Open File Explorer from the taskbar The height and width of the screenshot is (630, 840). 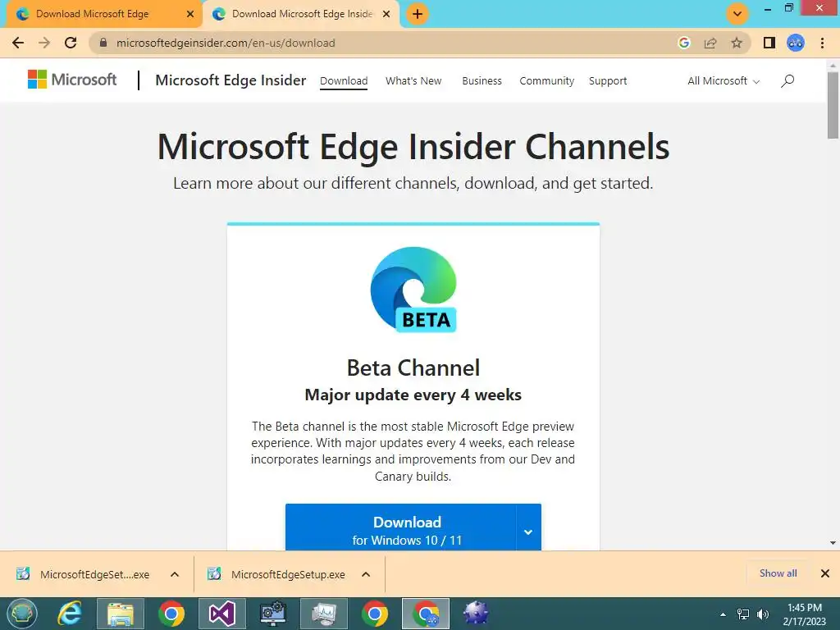[x=121, y=614]
